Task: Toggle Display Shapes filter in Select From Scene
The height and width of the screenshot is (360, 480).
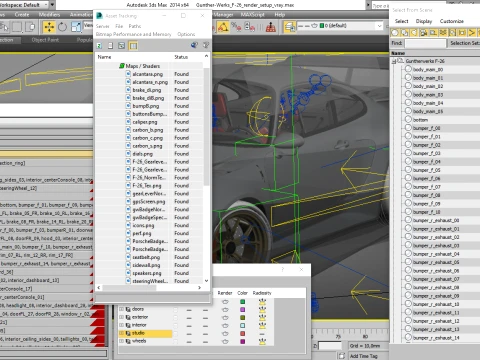Action: [x=404, y=33]
